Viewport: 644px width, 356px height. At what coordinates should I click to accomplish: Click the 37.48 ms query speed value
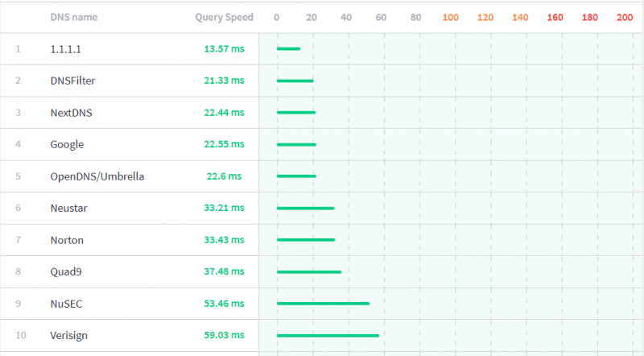tap(225, 271)
